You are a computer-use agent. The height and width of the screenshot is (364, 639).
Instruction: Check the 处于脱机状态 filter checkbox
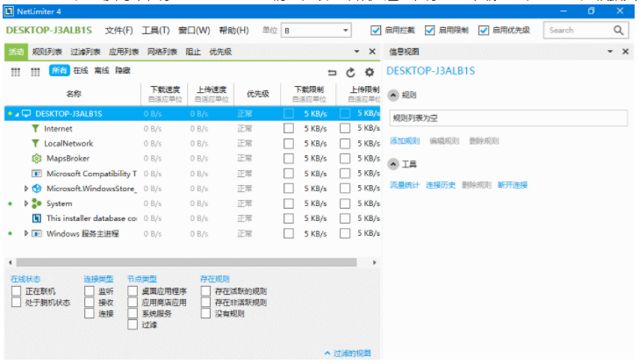(x=17, y=303)
